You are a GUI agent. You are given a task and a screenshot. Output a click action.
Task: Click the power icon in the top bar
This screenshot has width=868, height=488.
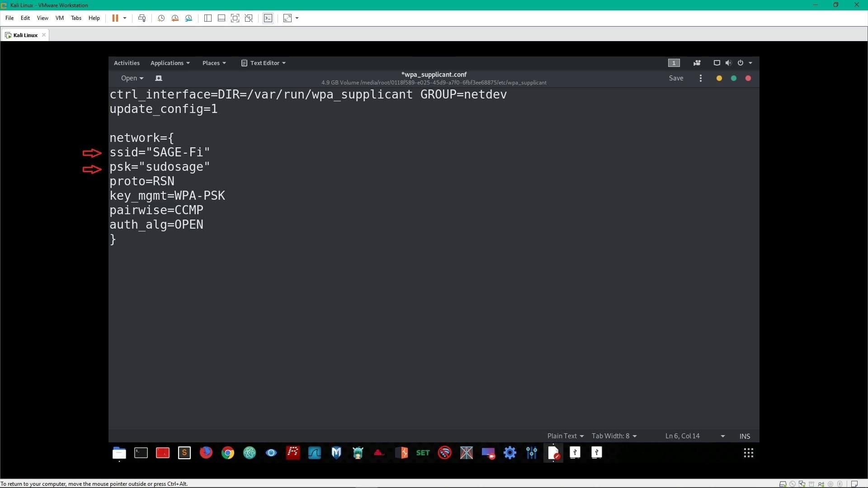(x=741, y=63)
